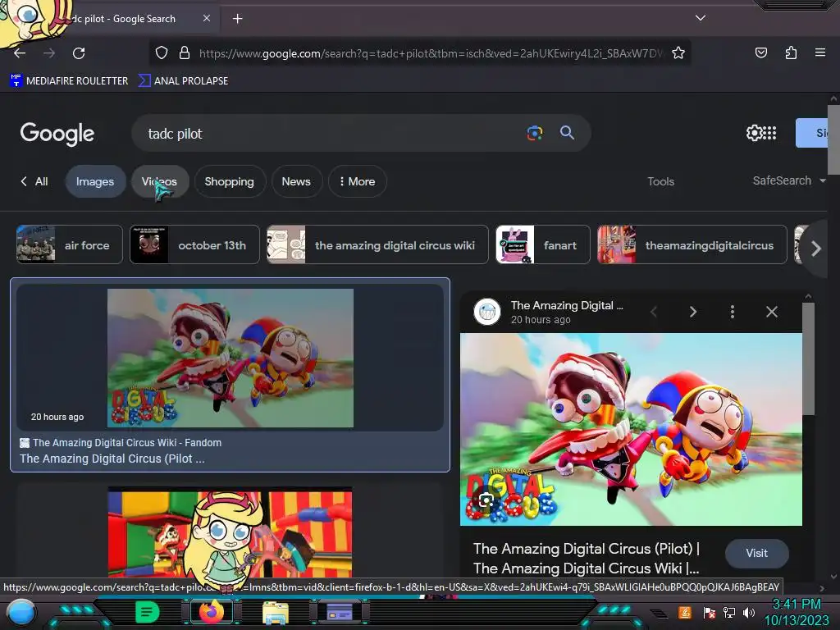
Task: Bookmark this page with star icon
Action: pos(678,52)
